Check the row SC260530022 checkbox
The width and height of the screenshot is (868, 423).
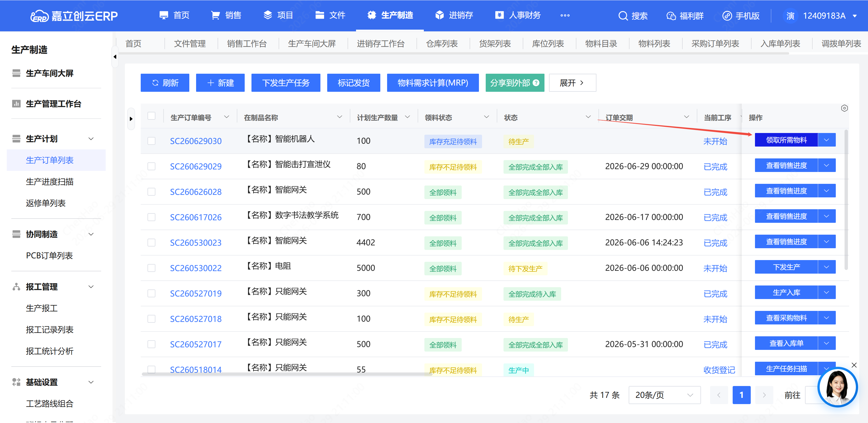(152, 268)
